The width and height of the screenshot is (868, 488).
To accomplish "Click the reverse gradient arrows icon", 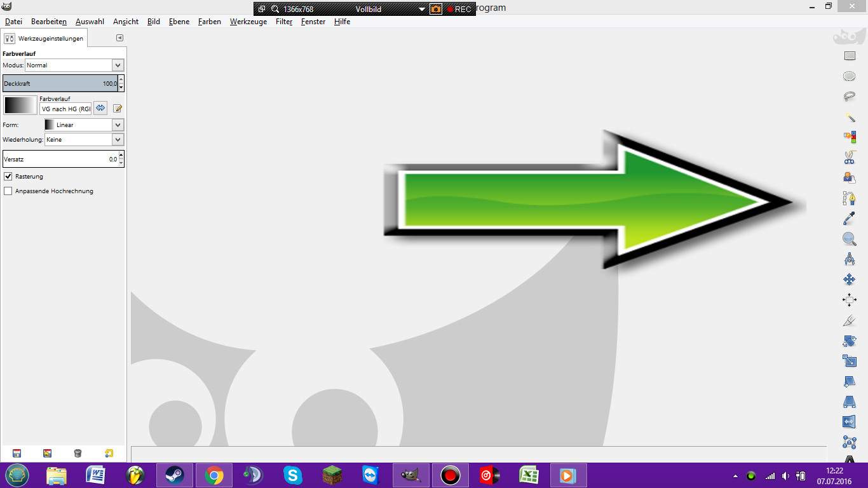I will click(100, 108).
